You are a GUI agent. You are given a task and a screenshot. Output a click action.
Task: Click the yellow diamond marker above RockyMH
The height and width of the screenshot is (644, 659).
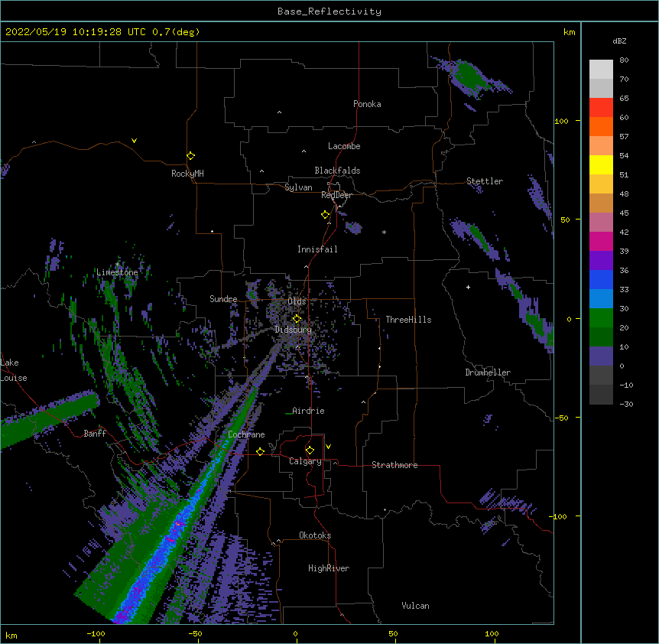click(x=191, y=156)
